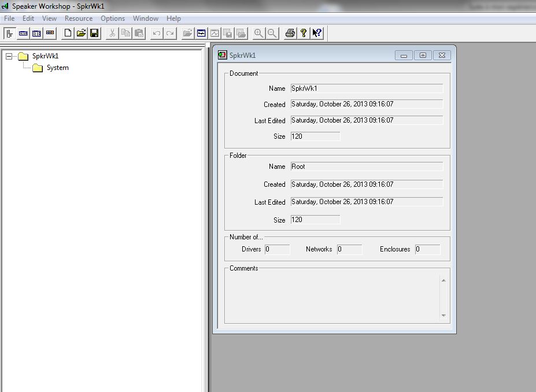
Task: Collapse the SpkrWk1 tree node
Action: pos(9,56)
